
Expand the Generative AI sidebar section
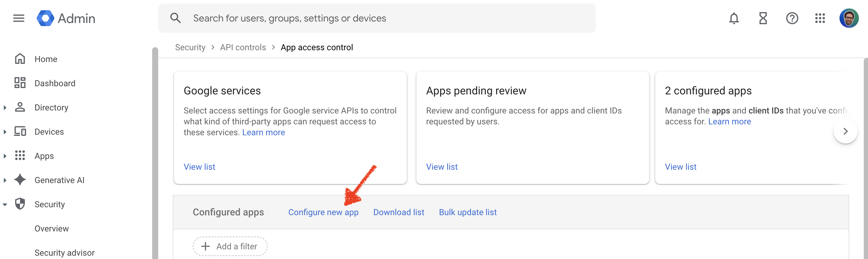(x=5, y=180)
